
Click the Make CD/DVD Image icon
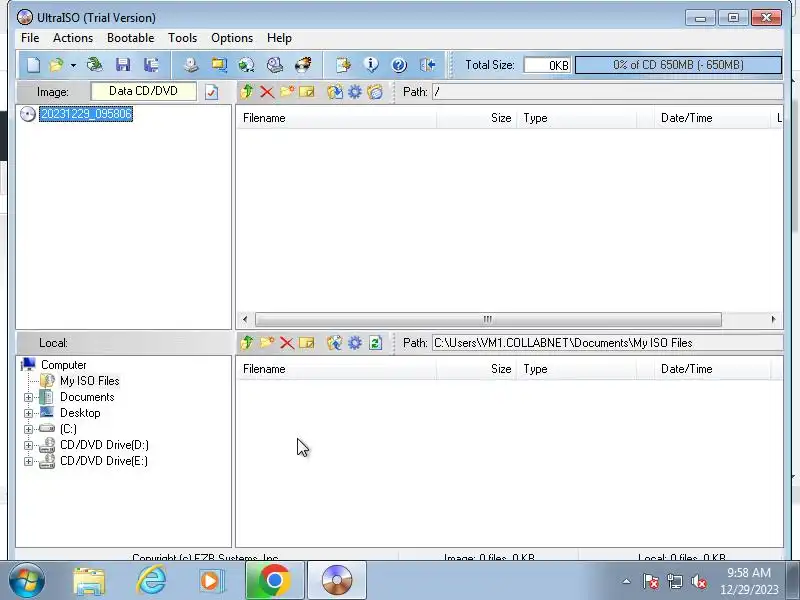(x=191, y=65)
